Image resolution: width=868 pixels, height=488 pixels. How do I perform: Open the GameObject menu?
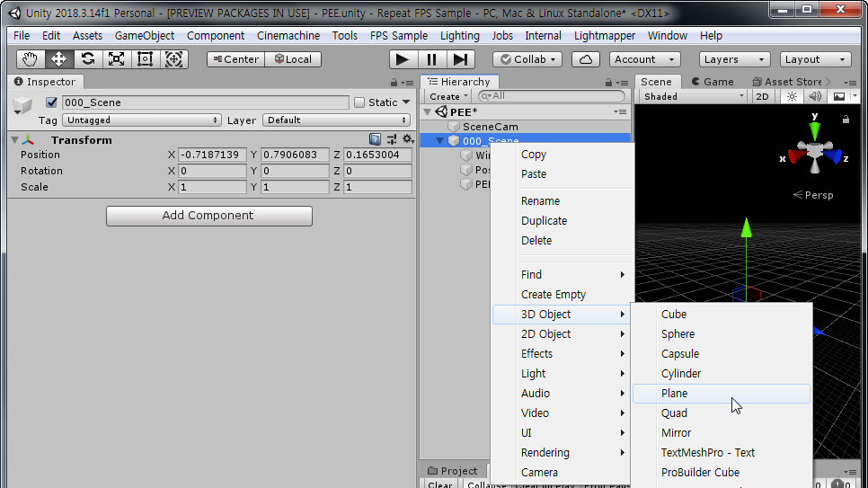coord(145,35)
